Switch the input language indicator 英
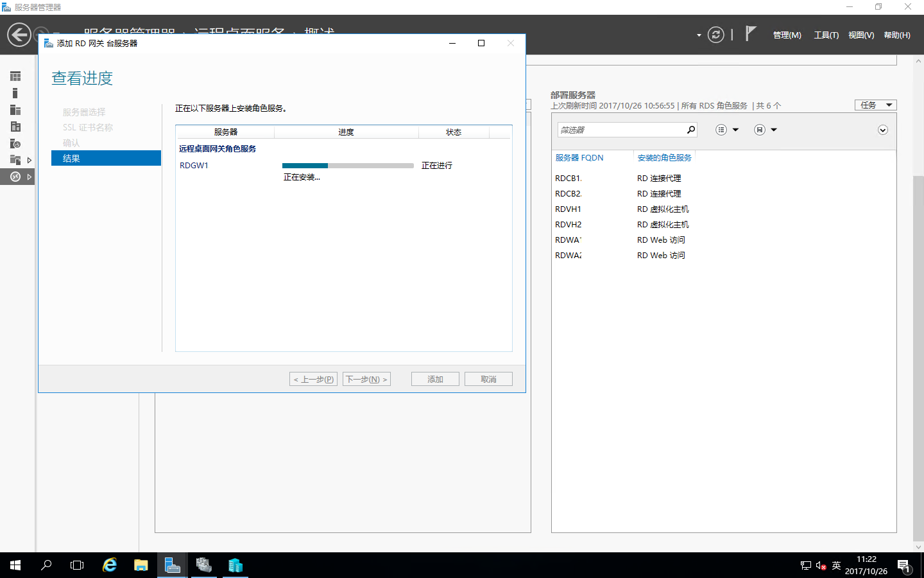The width and height of the screenshot is (924, 578). pos(836,566)
